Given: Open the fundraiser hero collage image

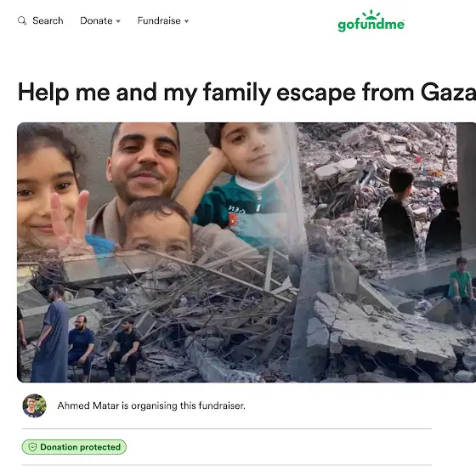Looking at the screenshot, I should [x=246, y=252].
